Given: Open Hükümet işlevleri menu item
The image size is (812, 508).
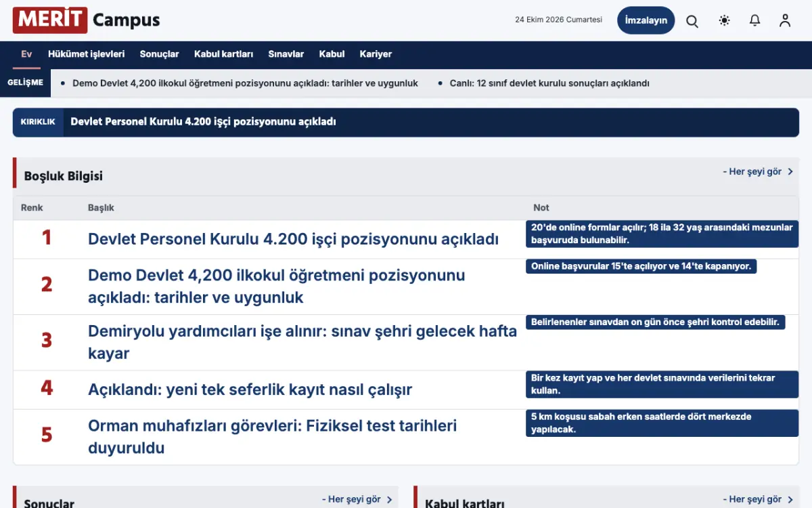Looking at the screenshot, I should (x=87, y=54).
